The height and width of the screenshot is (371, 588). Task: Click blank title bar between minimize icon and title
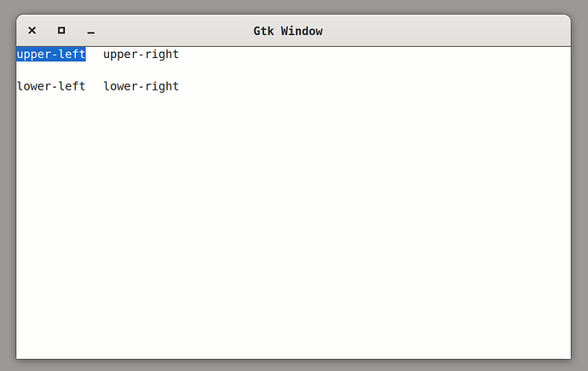170,31
